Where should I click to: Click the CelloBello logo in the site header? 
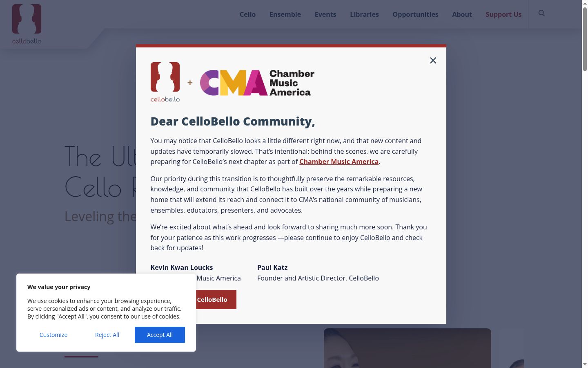click(27, 24)
